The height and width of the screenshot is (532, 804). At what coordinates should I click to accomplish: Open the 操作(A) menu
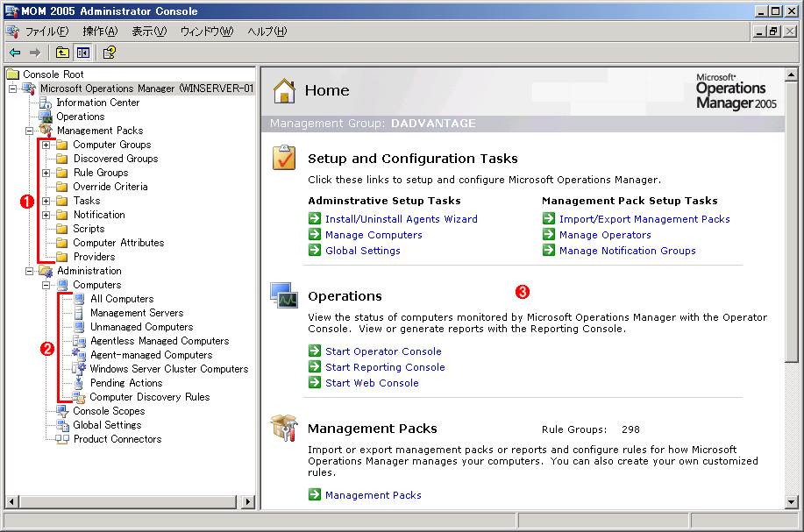tap(100, 32)
